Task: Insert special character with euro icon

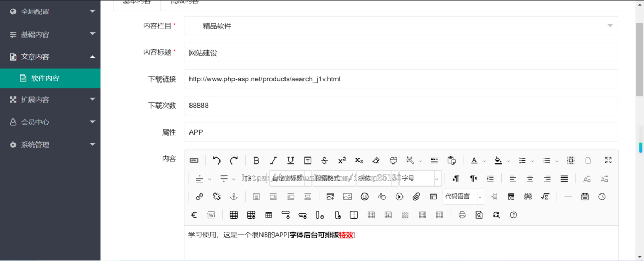Action: [194, 215]
